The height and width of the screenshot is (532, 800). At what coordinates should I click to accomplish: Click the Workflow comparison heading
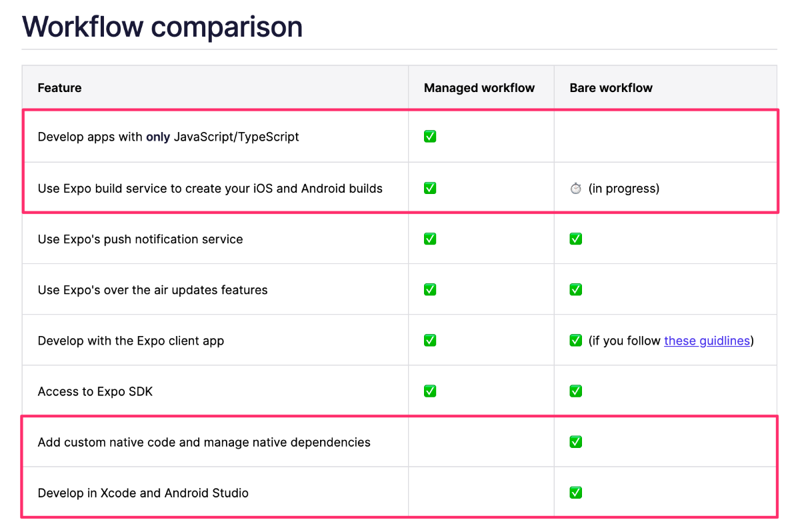click(x=163, y=26)
